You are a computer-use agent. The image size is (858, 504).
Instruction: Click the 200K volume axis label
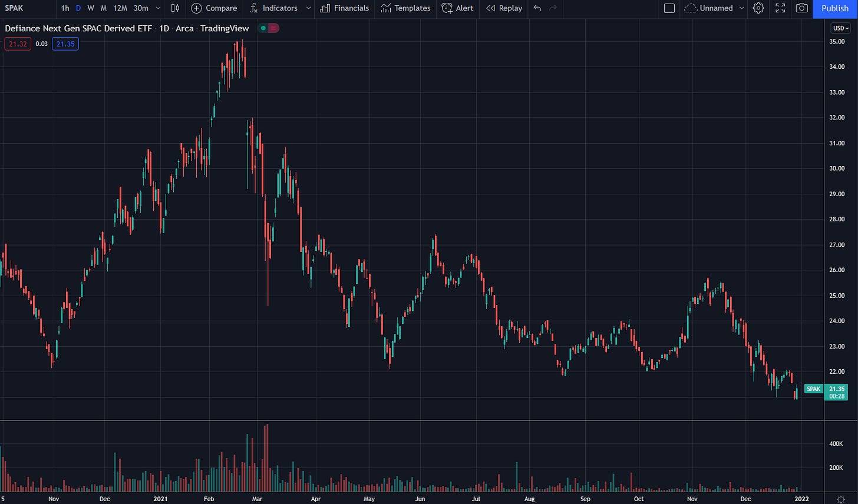(x=836, y=467)
